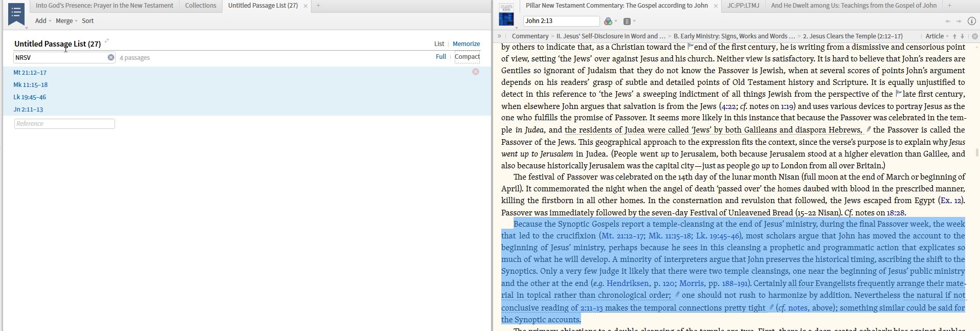Close the Pillar New Testament Commentary tab
This screenshot has height=331, width=980.
coord(716,6)
